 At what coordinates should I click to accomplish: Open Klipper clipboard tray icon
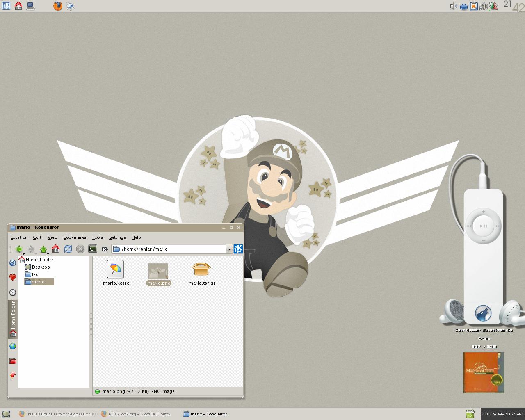474,6
